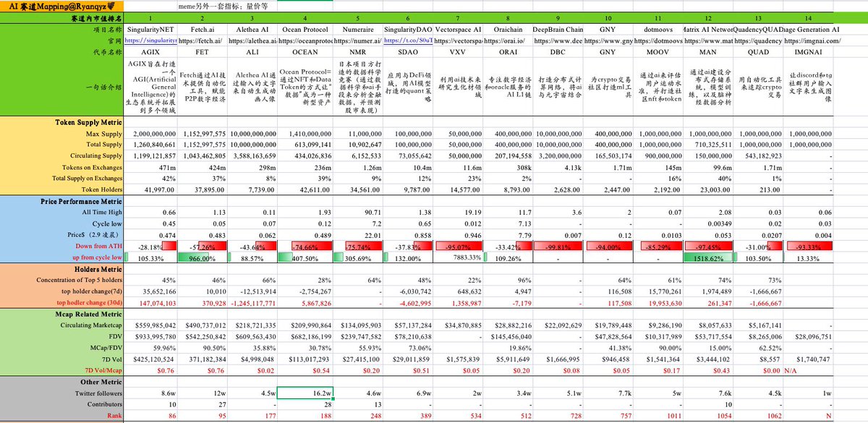Click the "7883.33%" cycle low cell
The width and height of the screenshot is (868, 423).
click(x=458, y=257)
